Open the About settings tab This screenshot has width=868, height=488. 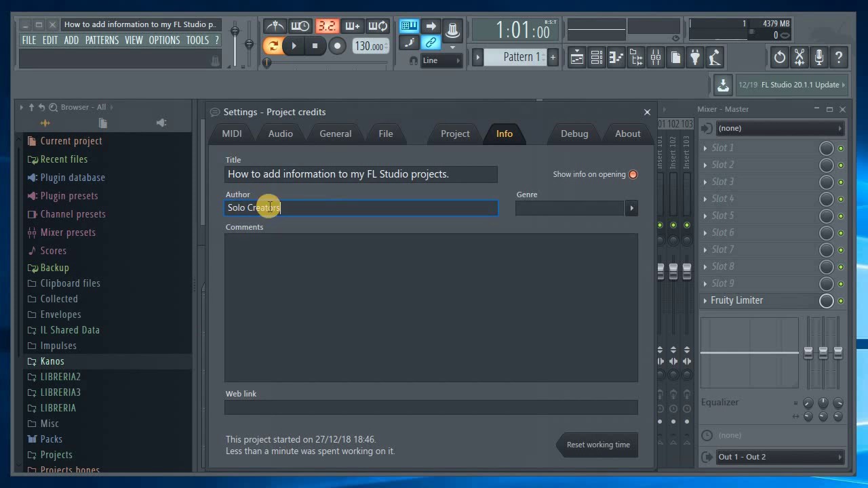(627, 134)
